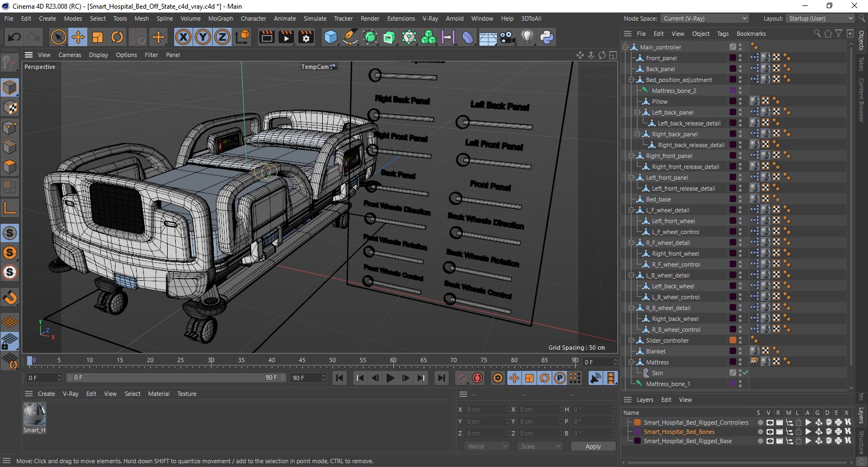Select the Move tool in top toolbar
Image resolution: width=868 pixels, height=467 pixels.
tap(78, 37)
